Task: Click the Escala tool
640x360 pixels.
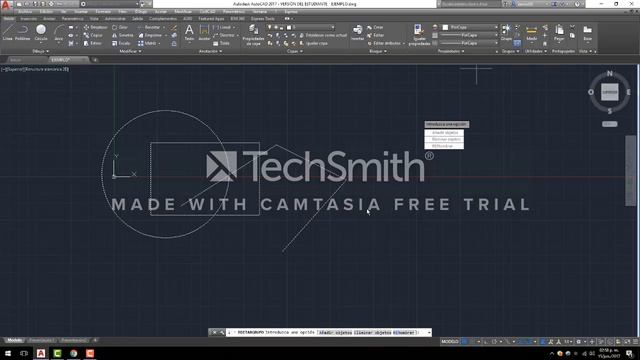Action: [121, 43]
